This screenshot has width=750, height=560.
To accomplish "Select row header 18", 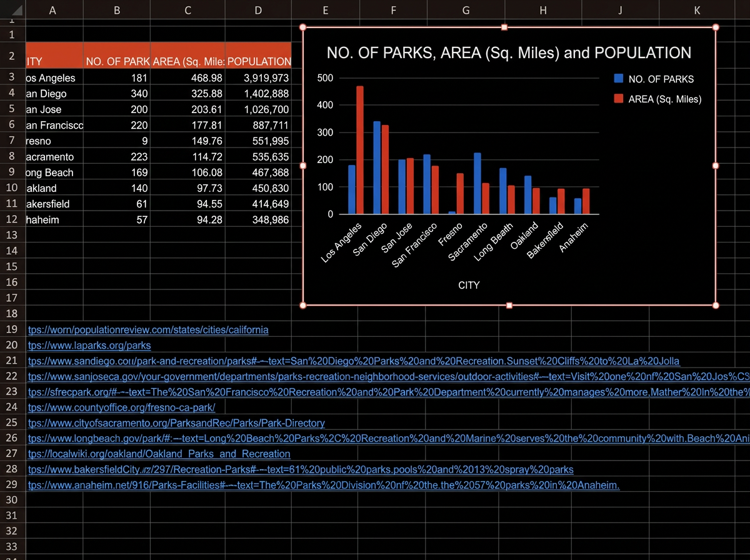I will click(x=12, y=314).
